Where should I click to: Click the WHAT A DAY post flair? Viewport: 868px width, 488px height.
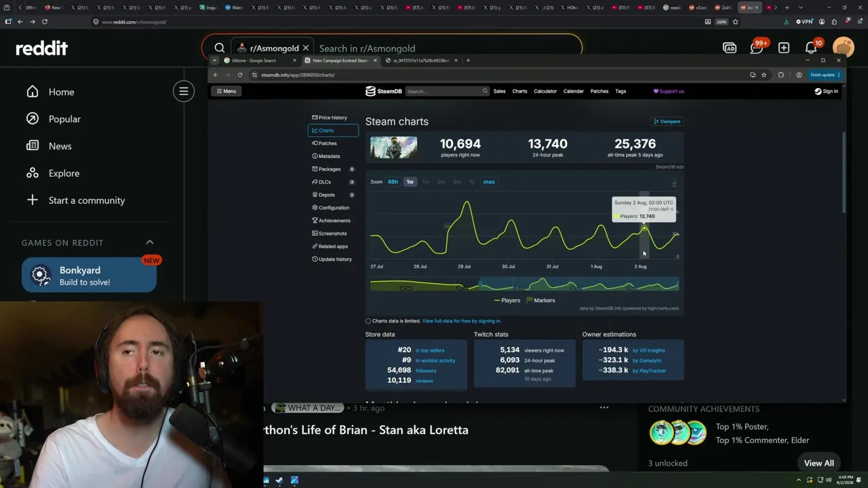(x=307, y=408)
